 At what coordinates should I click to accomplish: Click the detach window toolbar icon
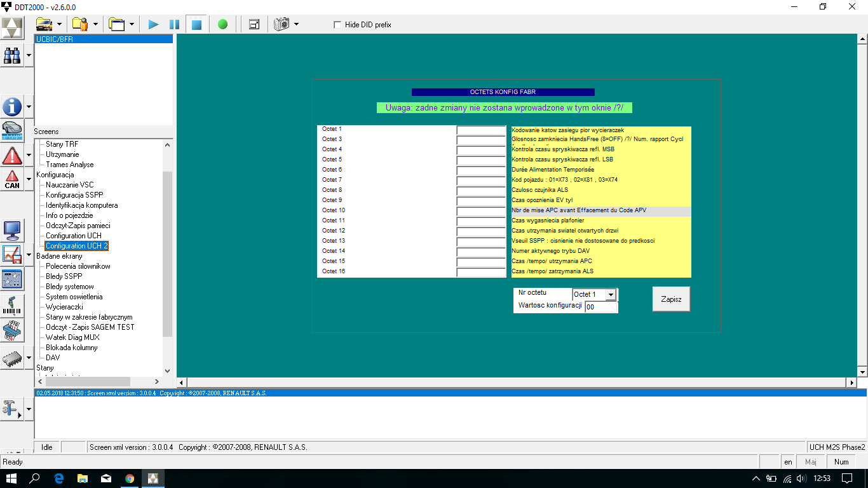(254, 24)
